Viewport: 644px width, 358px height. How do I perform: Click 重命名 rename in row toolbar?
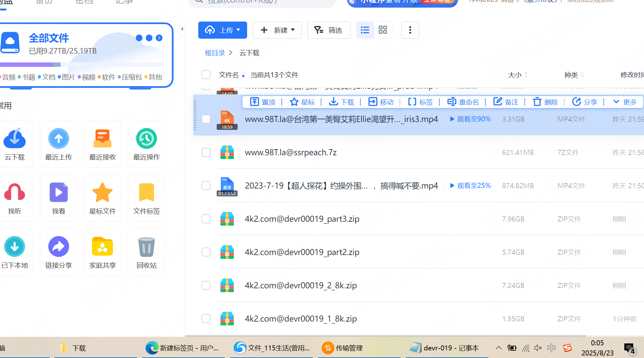(463, 102)
